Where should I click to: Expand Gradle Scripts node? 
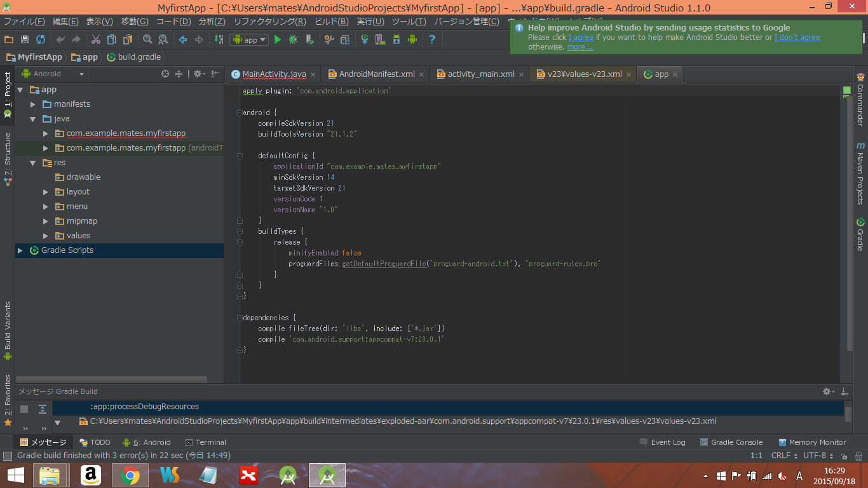pyautogui.click(x=20, y=250)
